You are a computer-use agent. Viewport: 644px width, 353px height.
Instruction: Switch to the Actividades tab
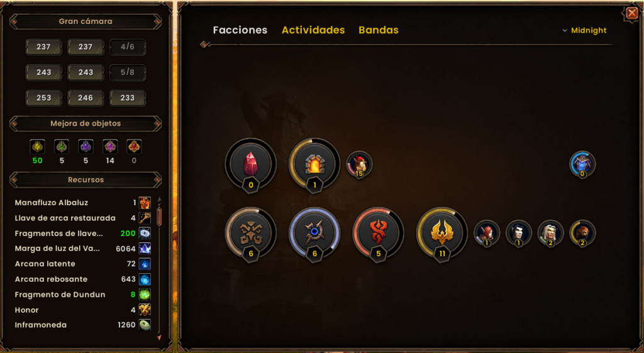(313, 30)
